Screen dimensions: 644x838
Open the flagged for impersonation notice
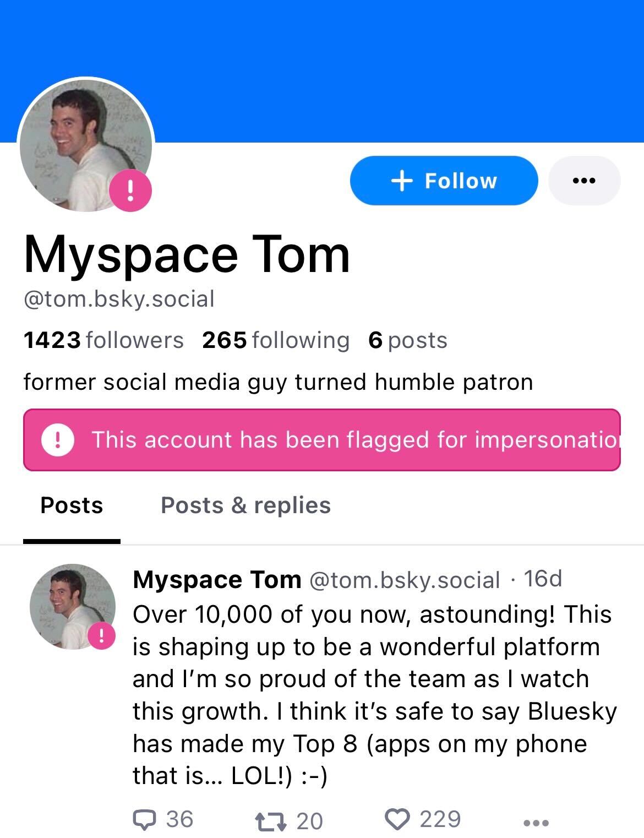[x=352, y=440]
